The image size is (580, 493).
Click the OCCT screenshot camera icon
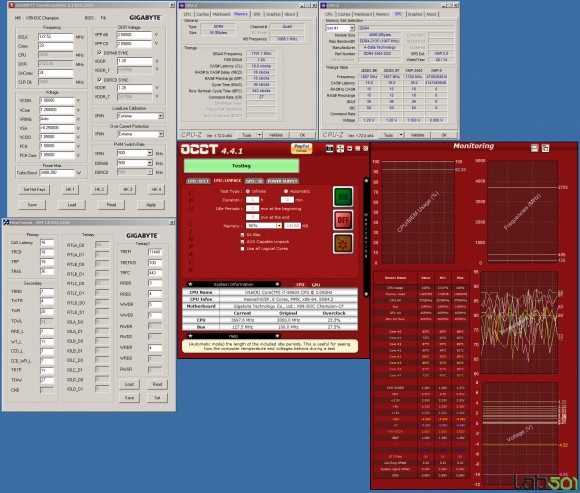click(330, 149)
